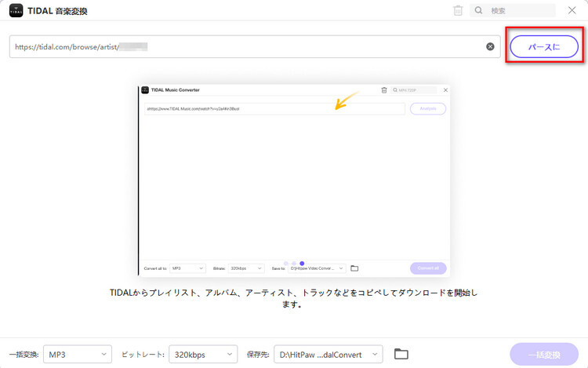This screenshot has width=588, height=368.
Task: Click the ビットレート label
Action: (x=143, y=355)
